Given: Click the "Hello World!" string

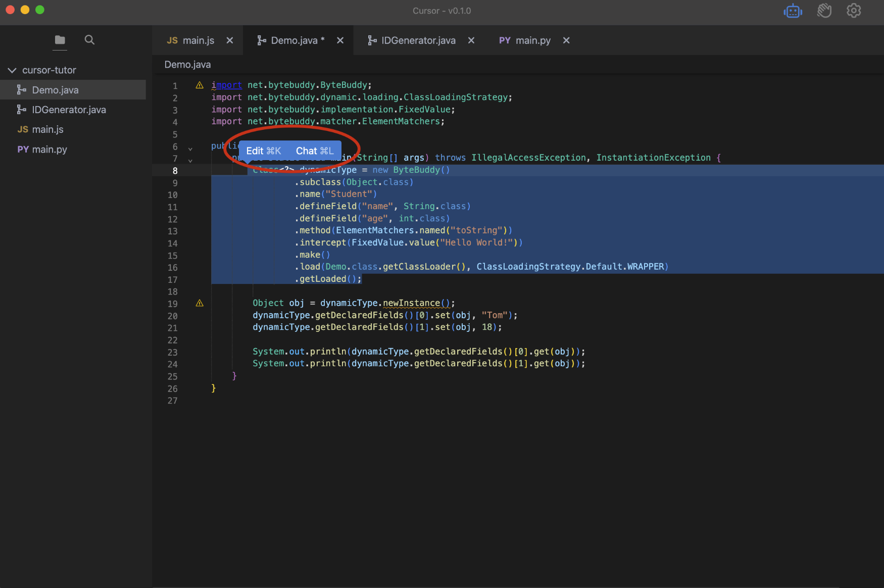Looking at the screenshot, I should [x=476, y=242].
